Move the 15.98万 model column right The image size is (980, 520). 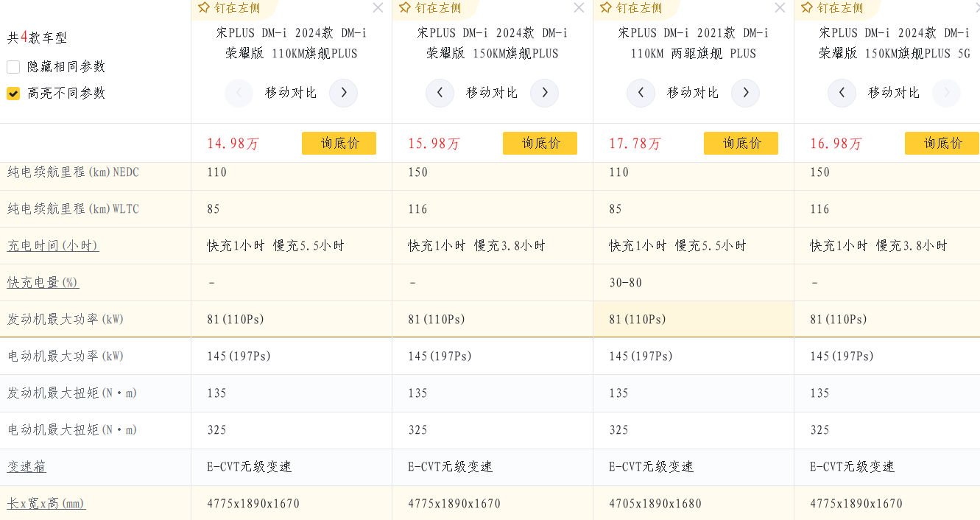[x=544, y=93]
